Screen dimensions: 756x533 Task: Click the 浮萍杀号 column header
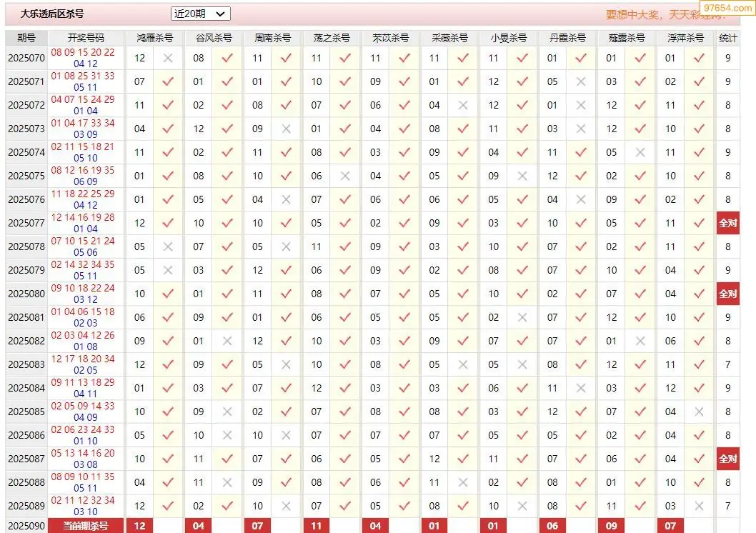pos(685,38)
